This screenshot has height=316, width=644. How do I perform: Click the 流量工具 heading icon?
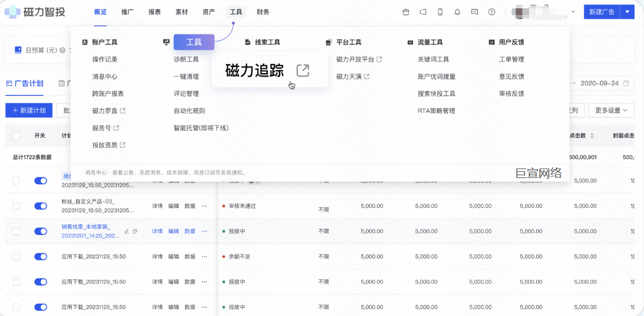coord(410,42)
